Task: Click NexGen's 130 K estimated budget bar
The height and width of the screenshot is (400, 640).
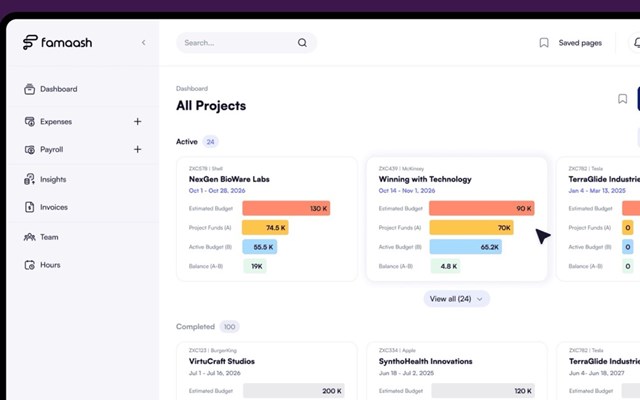Action: click(x=286, y=208)
